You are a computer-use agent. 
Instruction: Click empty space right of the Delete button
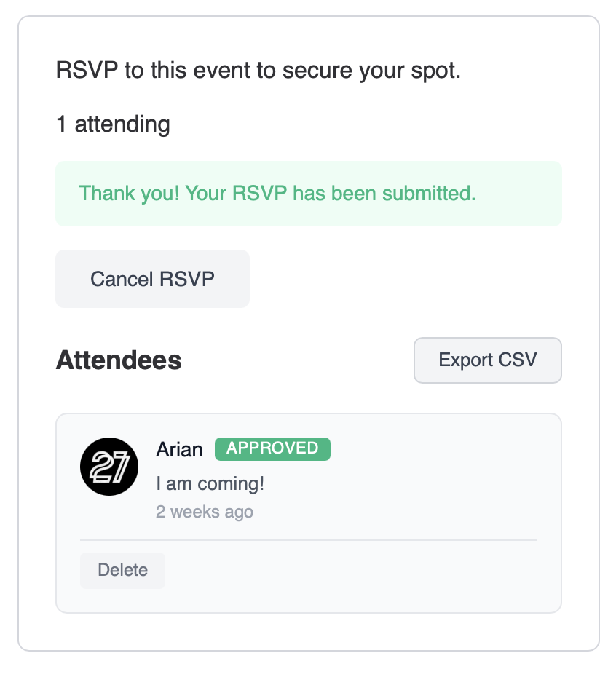350,570
